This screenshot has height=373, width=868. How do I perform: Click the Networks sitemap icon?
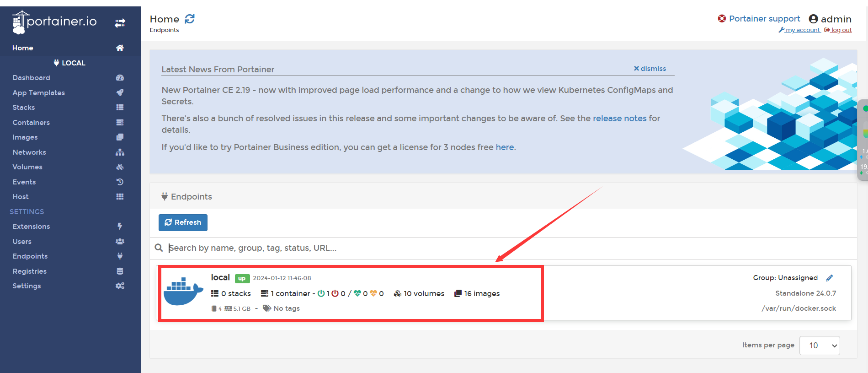point(120,152)
